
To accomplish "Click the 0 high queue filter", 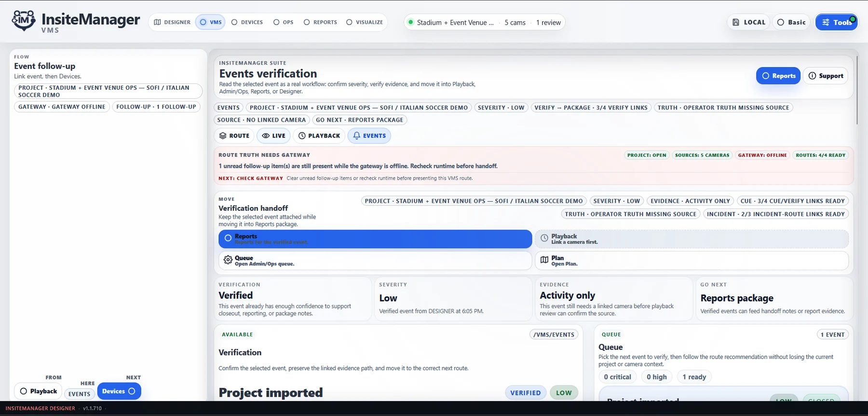I will pos(657,377).
